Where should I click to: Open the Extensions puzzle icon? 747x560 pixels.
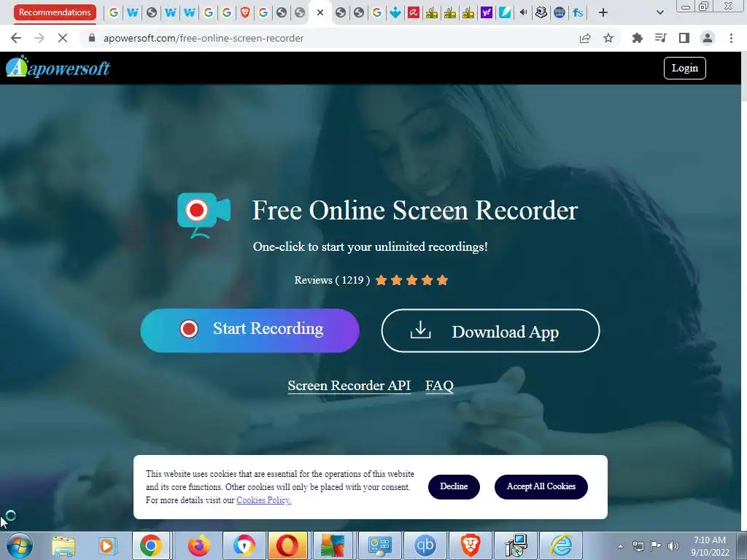coord(637,38)
